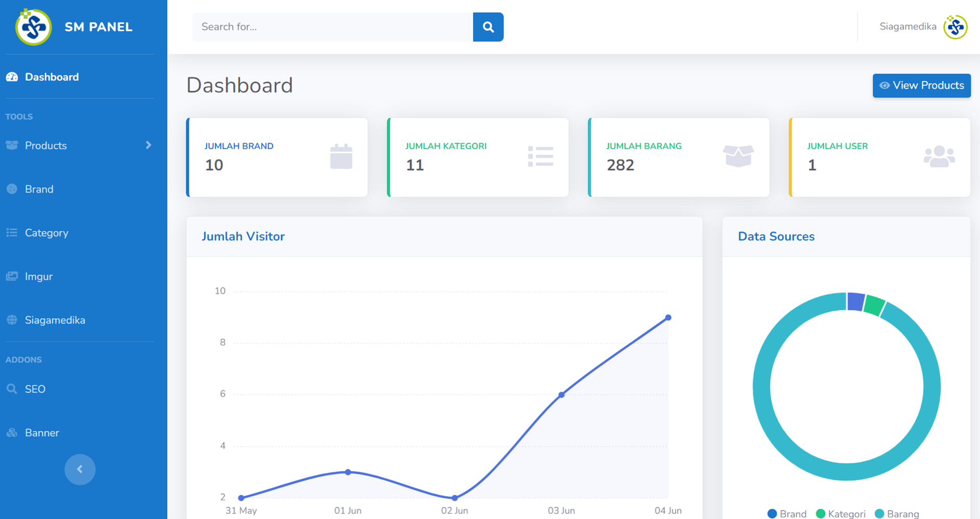Go to SEO in the Addons menu
This screenshot has height=519, width=980.
[x=35, y=389]
